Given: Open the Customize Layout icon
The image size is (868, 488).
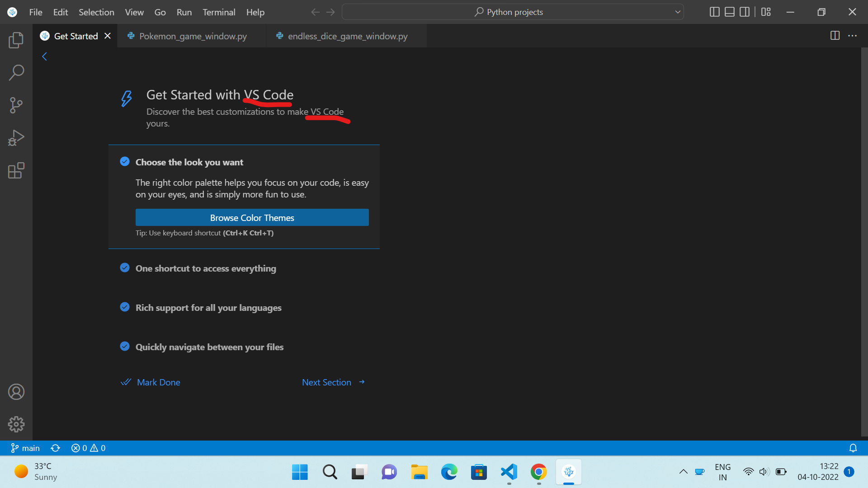Looking at the screenshot, I should point(766,12).
